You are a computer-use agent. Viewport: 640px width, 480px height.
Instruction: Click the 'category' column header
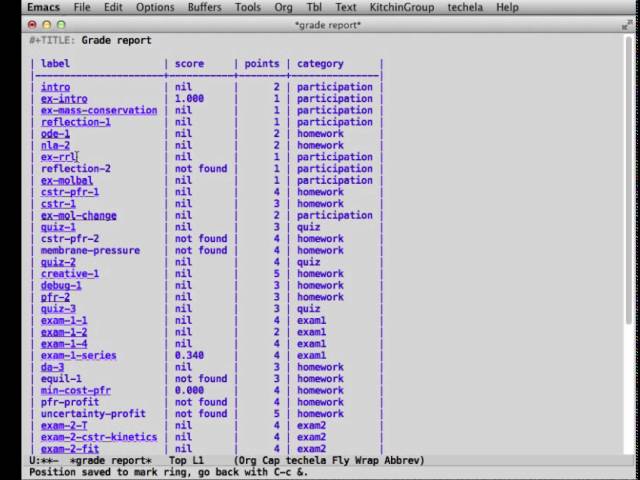[320, 64]
